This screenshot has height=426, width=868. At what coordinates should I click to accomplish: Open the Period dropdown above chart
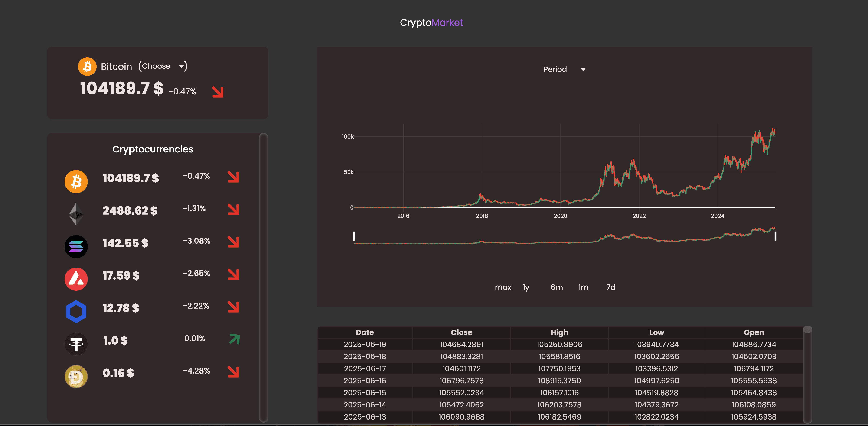click(x=564, y=69)
